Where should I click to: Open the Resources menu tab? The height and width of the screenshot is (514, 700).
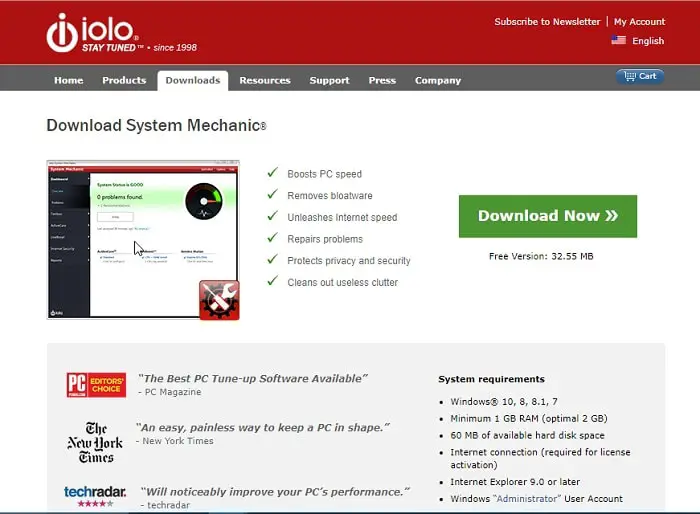(265, 80)
